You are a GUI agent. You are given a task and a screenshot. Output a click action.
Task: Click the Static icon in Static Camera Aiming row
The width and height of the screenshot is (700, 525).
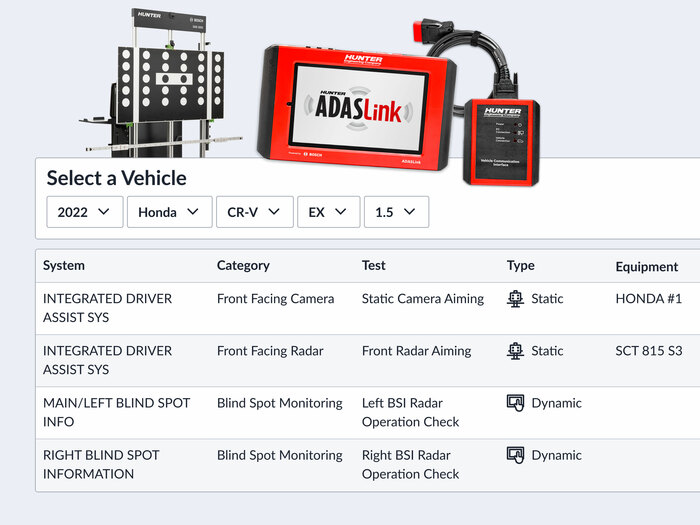click(516, 299)
